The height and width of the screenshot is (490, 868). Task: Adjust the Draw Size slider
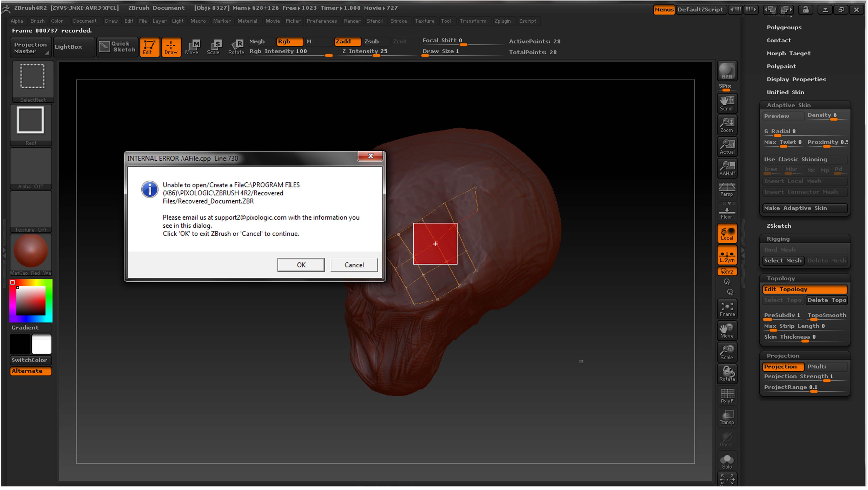[x=425, y=56]
